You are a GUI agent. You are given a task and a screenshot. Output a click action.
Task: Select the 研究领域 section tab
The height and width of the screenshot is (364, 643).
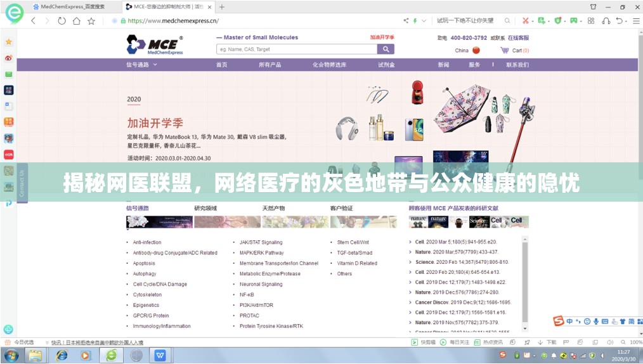click(205, 208)
